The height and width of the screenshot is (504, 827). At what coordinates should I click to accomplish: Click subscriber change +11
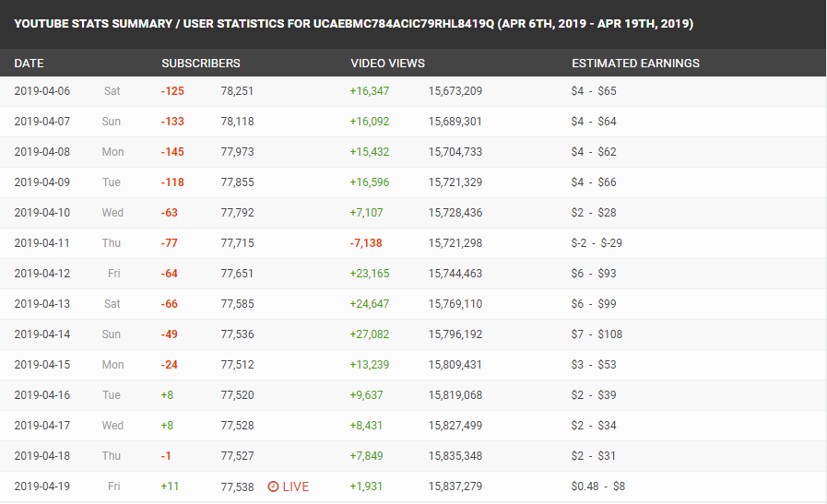[x=170, y=486]
